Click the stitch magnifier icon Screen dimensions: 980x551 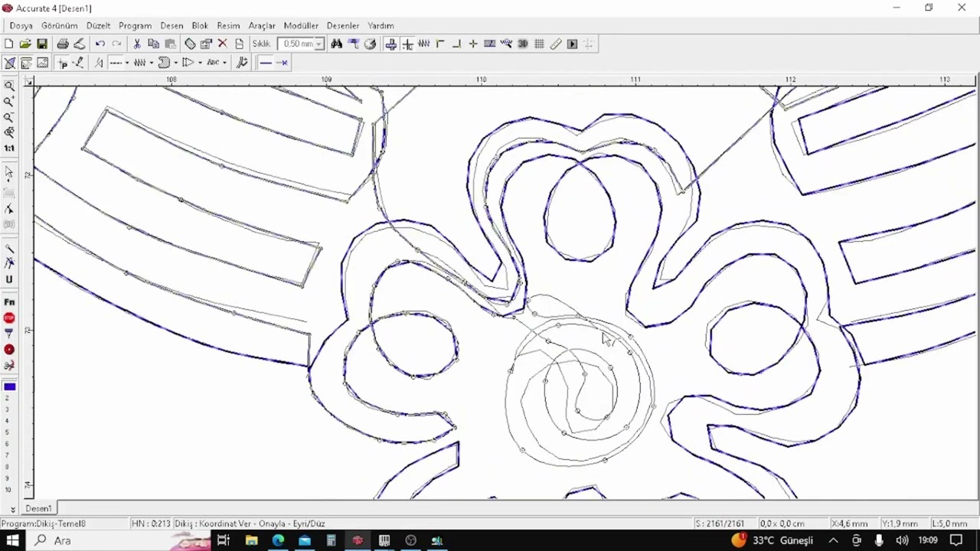(506, 44)
